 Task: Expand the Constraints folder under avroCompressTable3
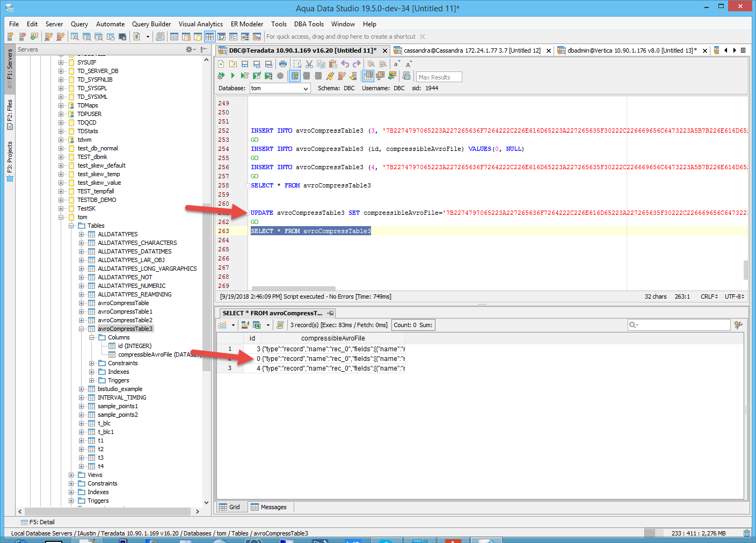point(92,363)
